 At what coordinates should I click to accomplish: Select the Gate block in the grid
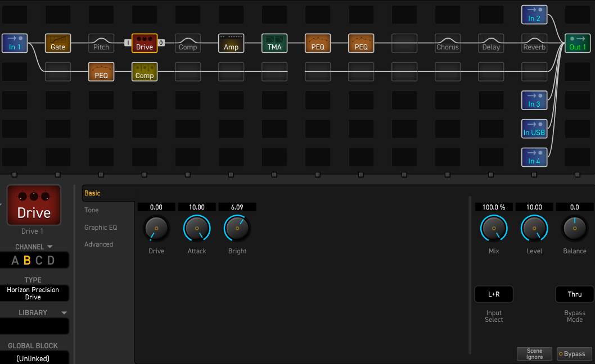tap(58, 43)
